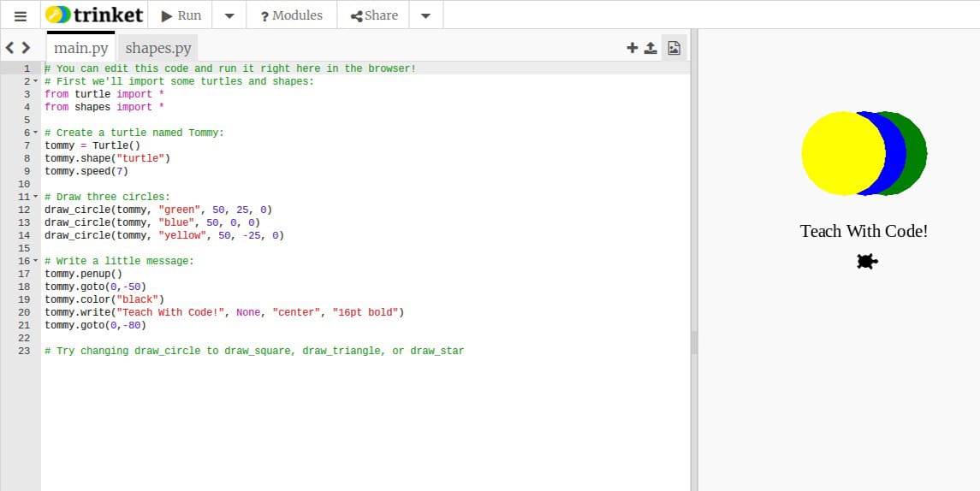The image size is (980, 491).
Task: Click the turtle in the output
Action: (x=867, y=262)
